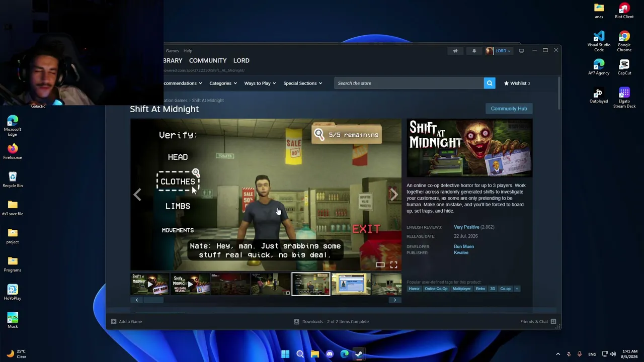644x362 pixels.
Task: Select the HoYoPlay desktop icon
Action: 13,292
